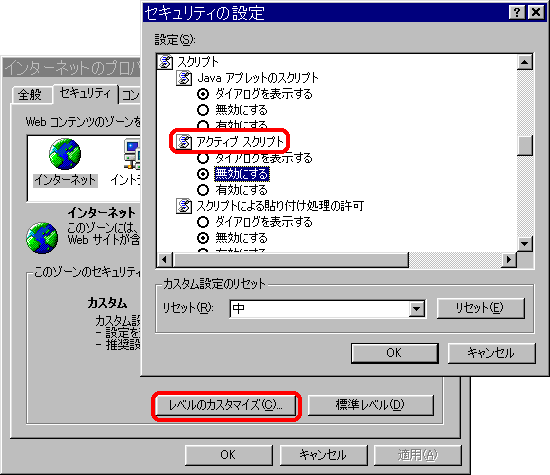This screenshot has width=550, height=475.
Task: Click the settings list scroll up arrow
Action: 525,62
